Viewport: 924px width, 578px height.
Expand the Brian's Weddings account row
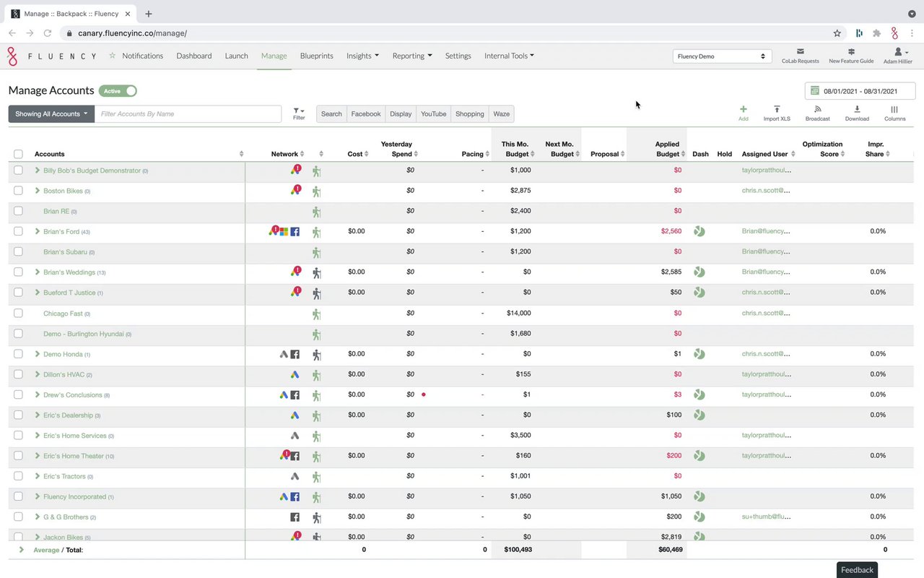pyautogui.click(x=38, y=272)
